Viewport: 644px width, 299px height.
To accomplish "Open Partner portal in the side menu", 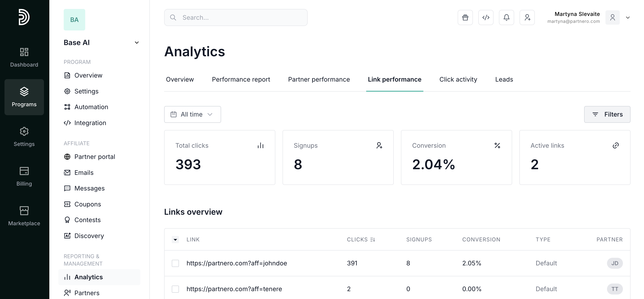I will [94, 157].
